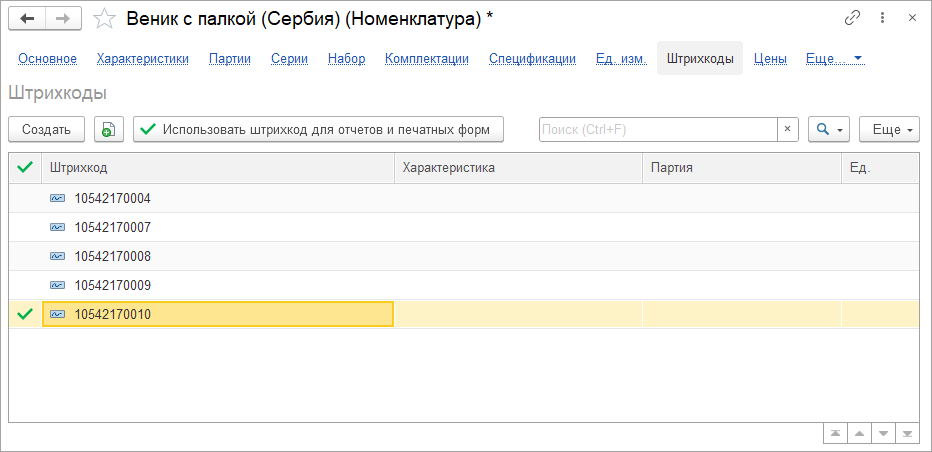The height and width of the screenshot is (452, 932).
Task: Add item to favorites with star icon
Action: tap(104, 18)
